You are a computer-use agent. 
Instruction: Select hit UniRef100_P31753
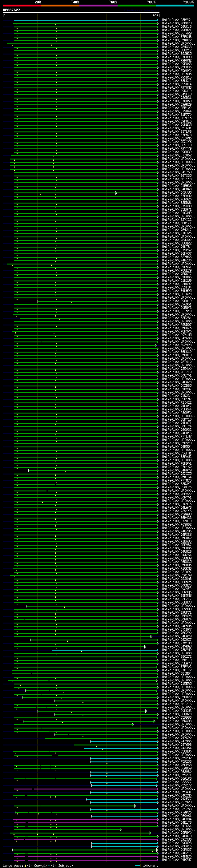(x=176, y=809)
